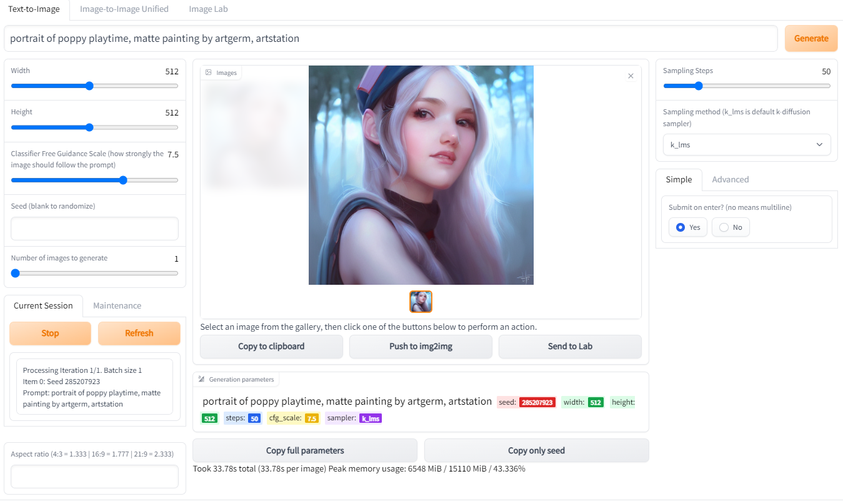843x504 pixels.
Task: Close the image preview with the X icon
Action: [631, 76]
